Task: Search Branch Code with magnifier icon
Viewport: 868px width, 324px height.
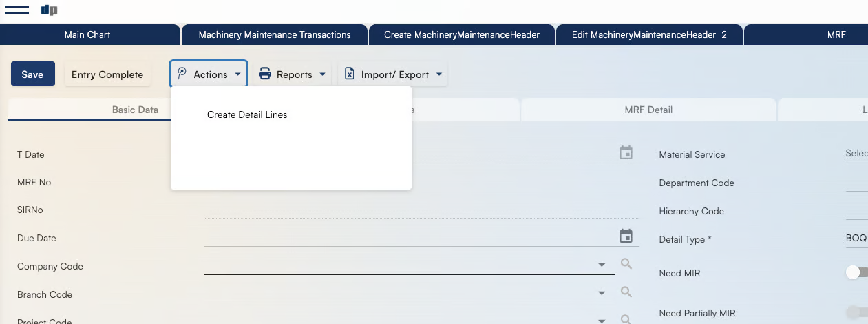Action: point(626,292)
